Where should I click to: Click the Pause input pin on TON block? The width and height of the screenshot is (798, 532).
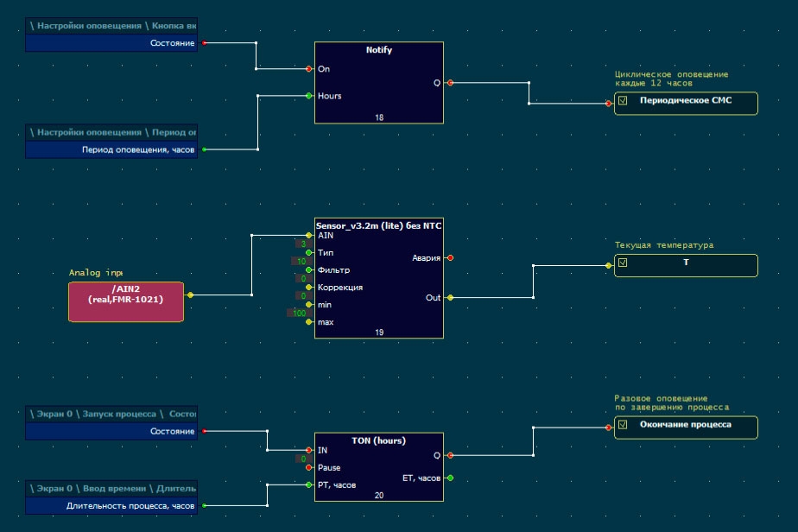click(309, 467)
